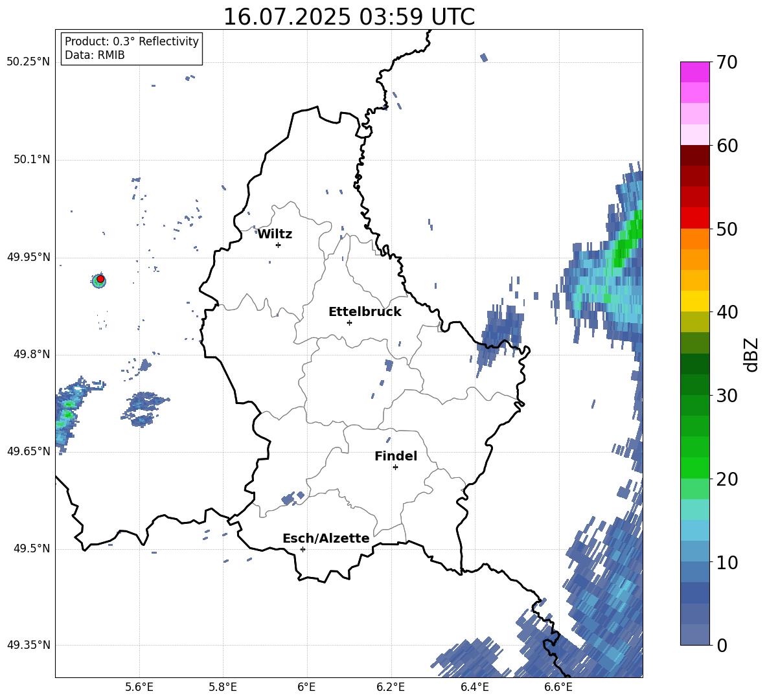
Task: Click the bright red colorbar swatch near 50
Action: tap(694, 218)
